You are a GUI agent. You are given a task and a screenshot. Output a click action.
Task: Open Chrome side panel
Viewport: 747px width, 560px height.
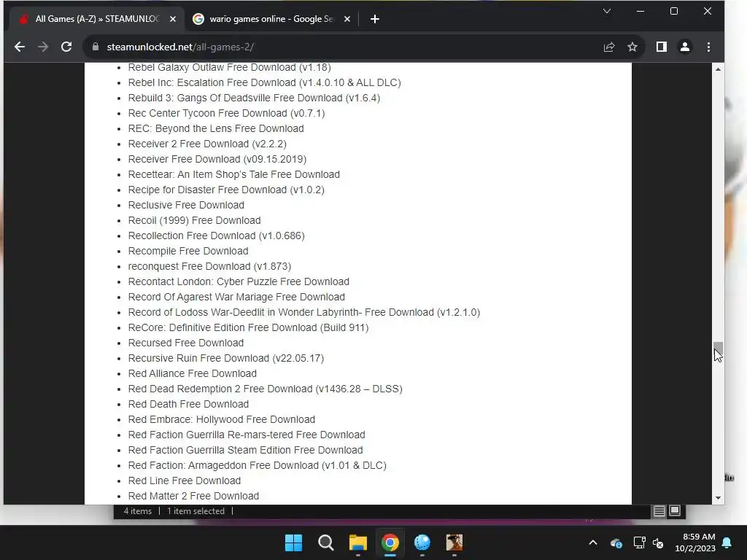click(x=661, y=47)
